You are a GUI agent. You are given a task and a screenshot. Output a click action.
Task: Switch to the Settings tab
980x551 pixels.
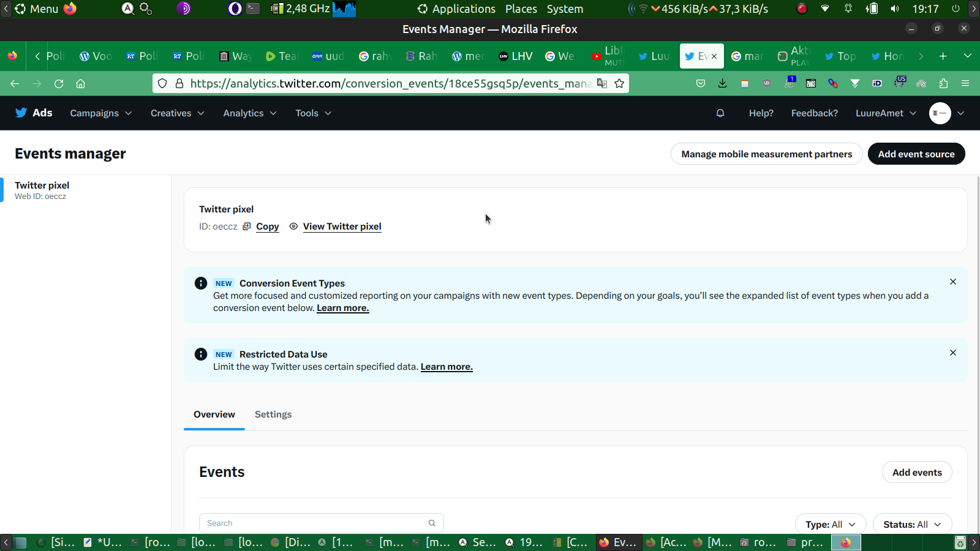(273, 414)
